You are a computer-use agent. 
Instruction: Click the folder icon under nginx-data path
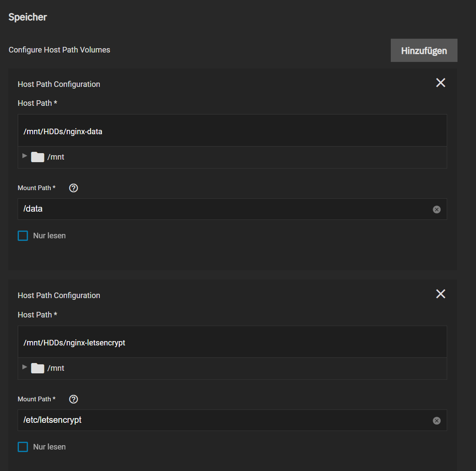38,157
